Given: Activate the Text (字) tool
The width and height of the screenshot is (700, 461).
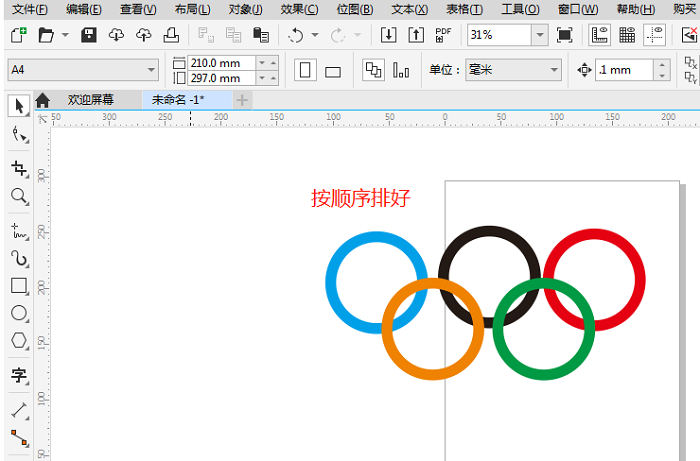Looking at the screenshot, I should 18,376.
